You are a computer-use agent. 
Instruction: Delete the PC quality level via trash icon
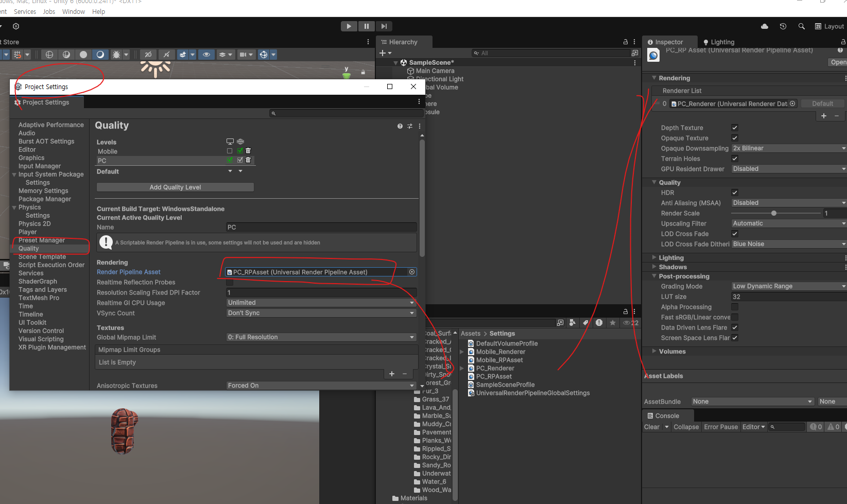click(x=248, y=160)
